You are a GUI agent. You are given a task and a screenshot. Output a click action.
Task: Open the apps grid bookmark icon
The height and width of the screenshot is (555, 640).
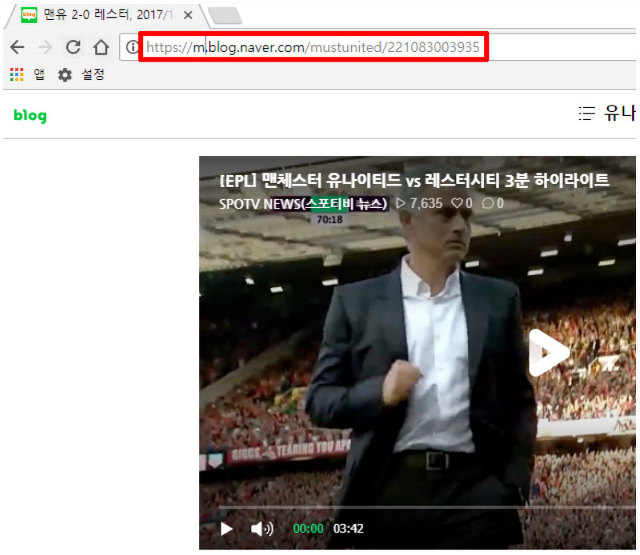coord(16,75)
